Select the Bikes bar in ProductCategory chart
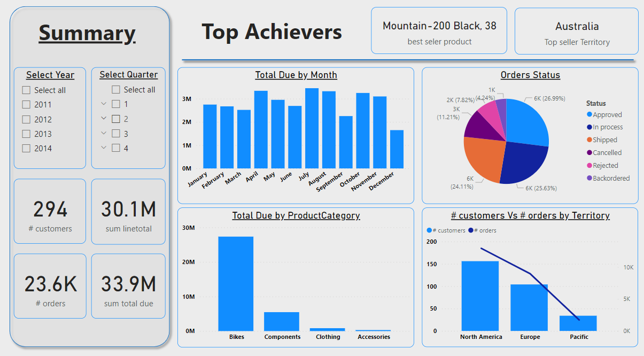The height and width of the screenshot is (356, 644). 236,283
